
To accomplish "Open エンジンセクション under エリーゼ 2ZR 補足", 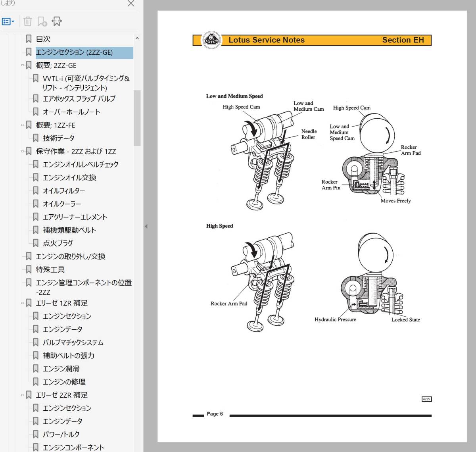I will [x=67, y=408].
